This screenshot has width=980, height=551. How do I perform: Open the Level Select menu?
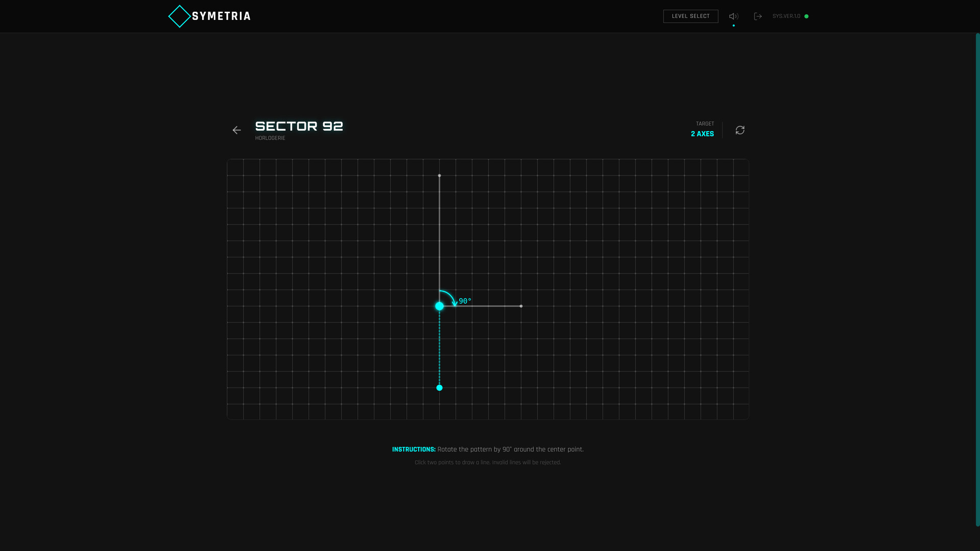(x=691, y=16)
